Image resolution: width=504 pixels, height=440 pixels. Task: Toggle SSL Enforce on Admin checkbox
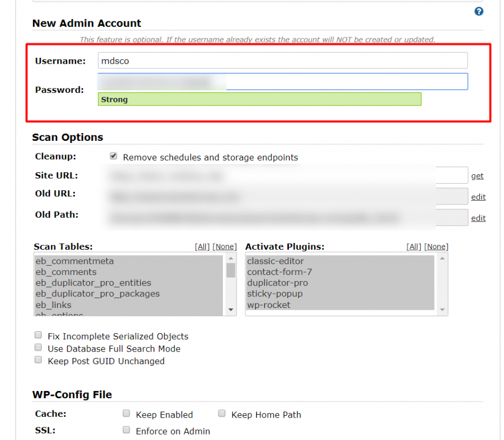(127, 430)
